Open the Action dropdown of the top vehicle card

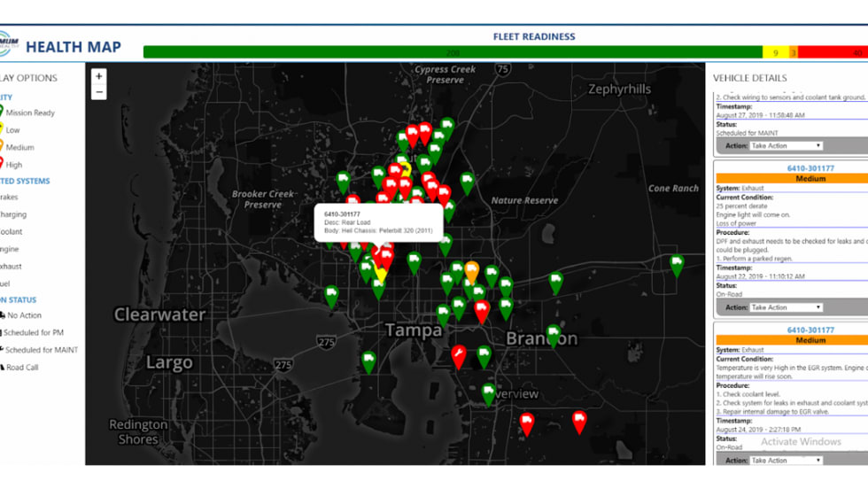point(787,145)
